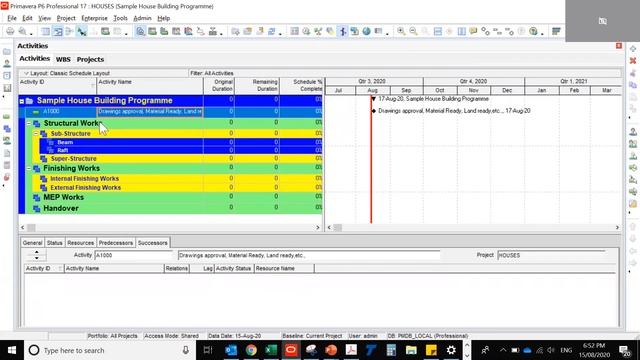Screen dimensions: 640x360
Task: Open the General details tab
Action: tap(32, 243)
